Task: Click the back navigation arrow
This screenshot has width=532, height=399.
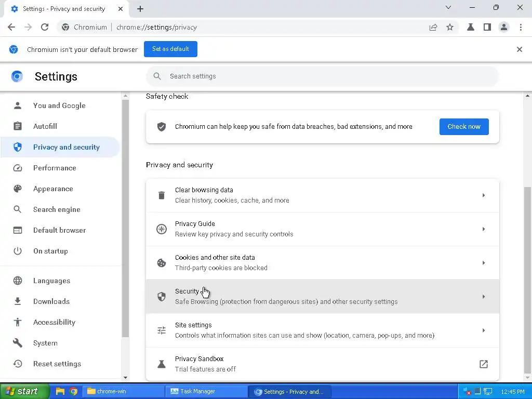Action: 11,27
